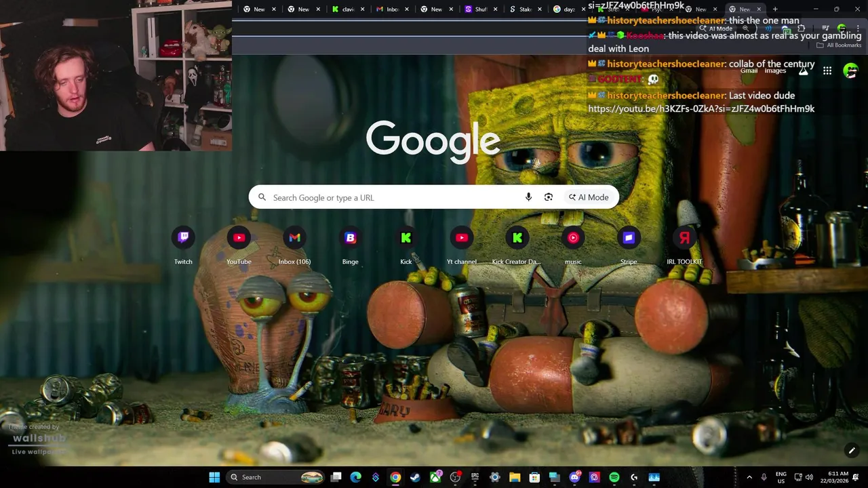Click the microphone icon in system tray

(x=764, y=477)
